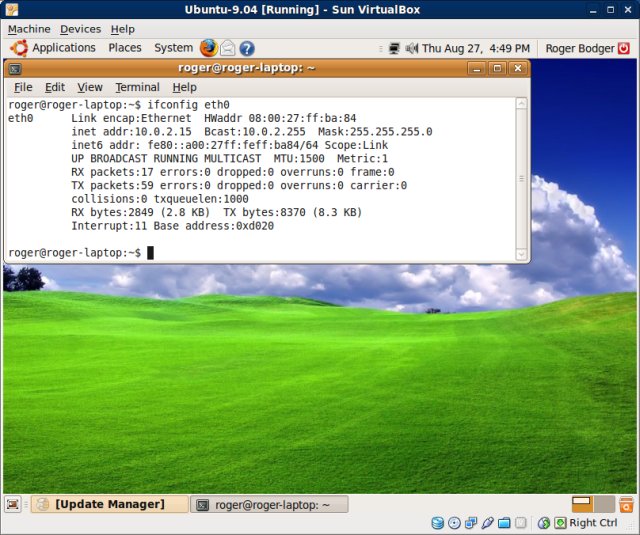Click the volume speaker icon
This screenshot has height=535, width=640.
pos(412,49)
